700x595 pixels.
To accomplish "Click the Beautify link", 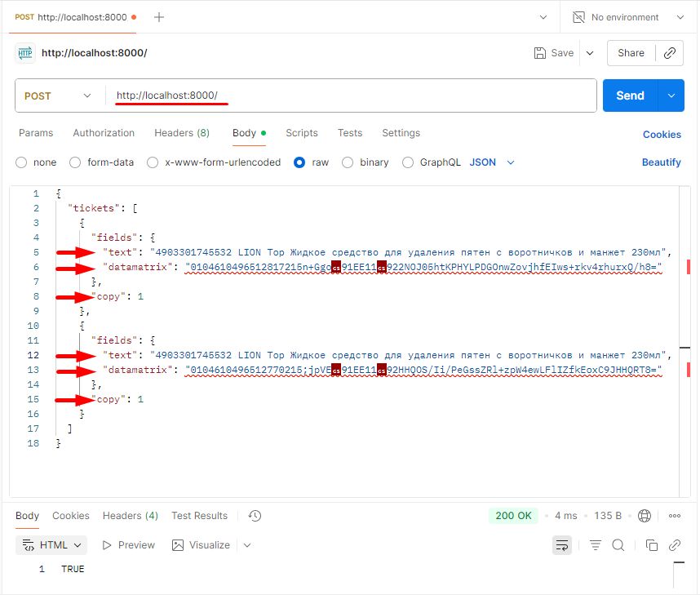I will click(661, 162).
